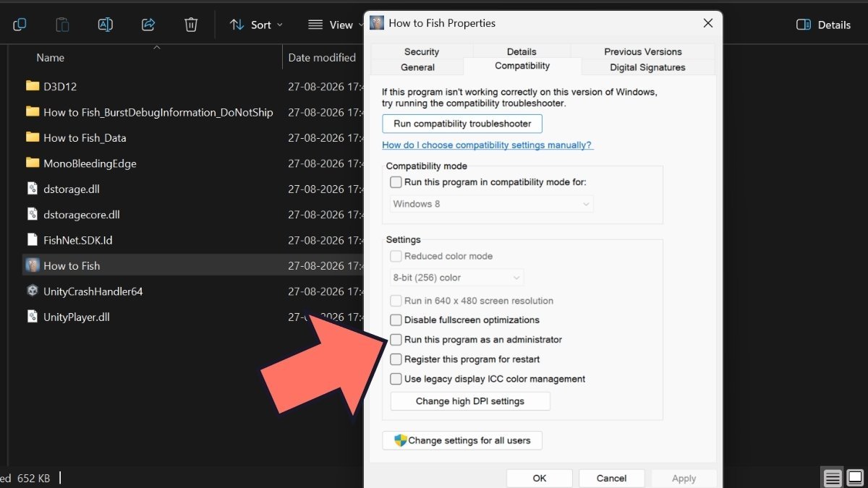
Task: Select the D3D12 folder name
Action: pyautogui.click(x=60, y=86)
